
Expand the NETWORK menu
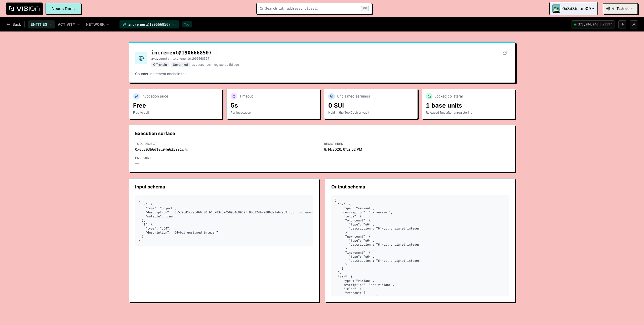pos(97,24)
